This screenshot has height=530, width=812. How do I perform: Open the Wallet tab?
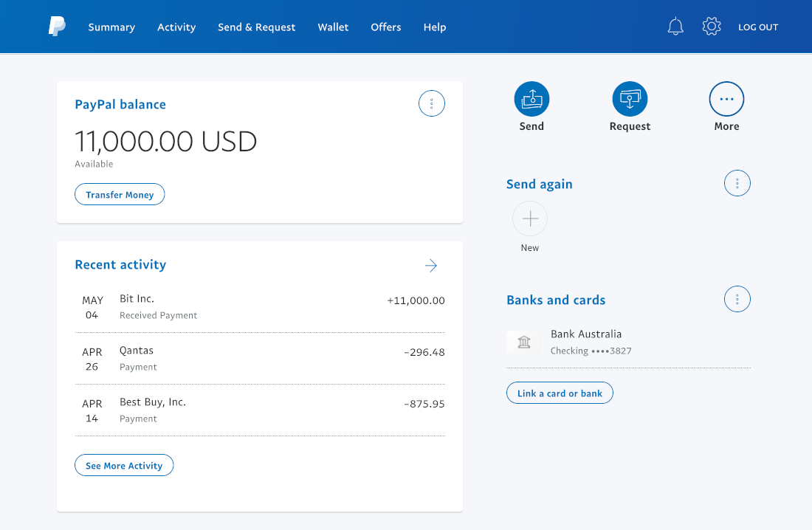tap(333, 27)
